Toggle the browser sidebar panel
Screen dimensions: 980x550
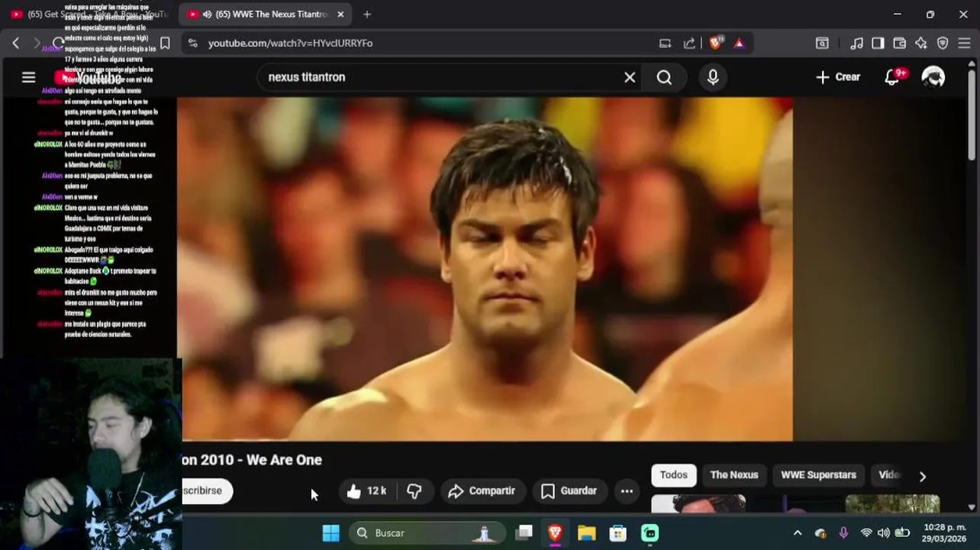(878, 44)
